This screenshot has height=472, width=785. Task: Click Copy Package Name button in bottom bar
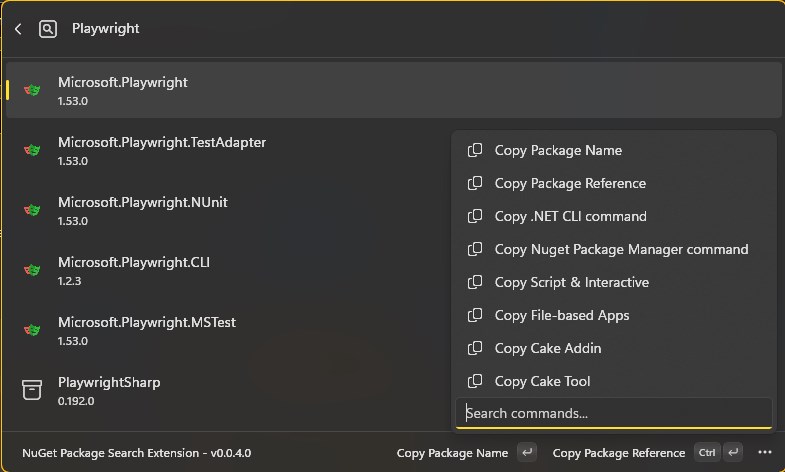coord(452,453)
